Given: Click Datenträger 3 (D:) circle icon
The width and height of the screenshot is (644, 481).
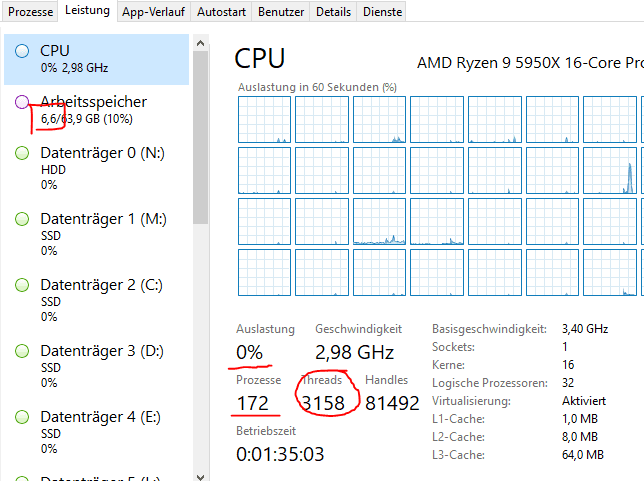Looking at the screenshot, I should click(22, 351).
